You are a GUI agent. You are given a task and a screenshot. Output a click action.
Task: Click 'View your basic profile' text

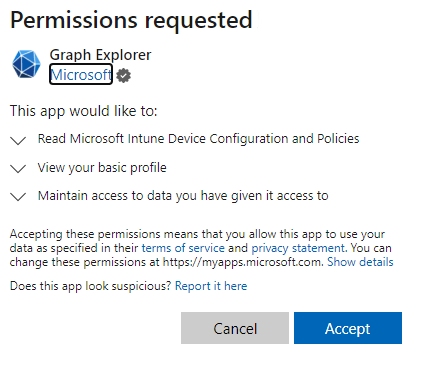tap(102, 168)
